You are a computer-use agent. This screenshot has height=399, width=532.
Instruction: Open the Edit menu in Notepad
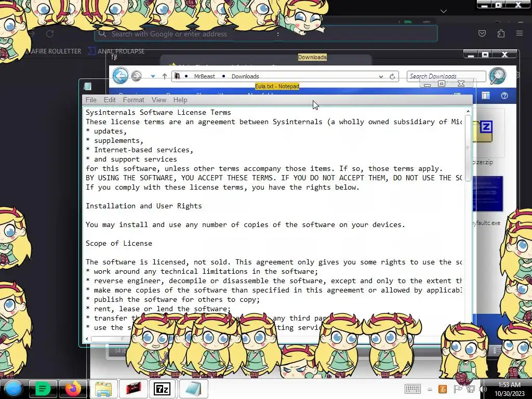click(x=110, y=100)
